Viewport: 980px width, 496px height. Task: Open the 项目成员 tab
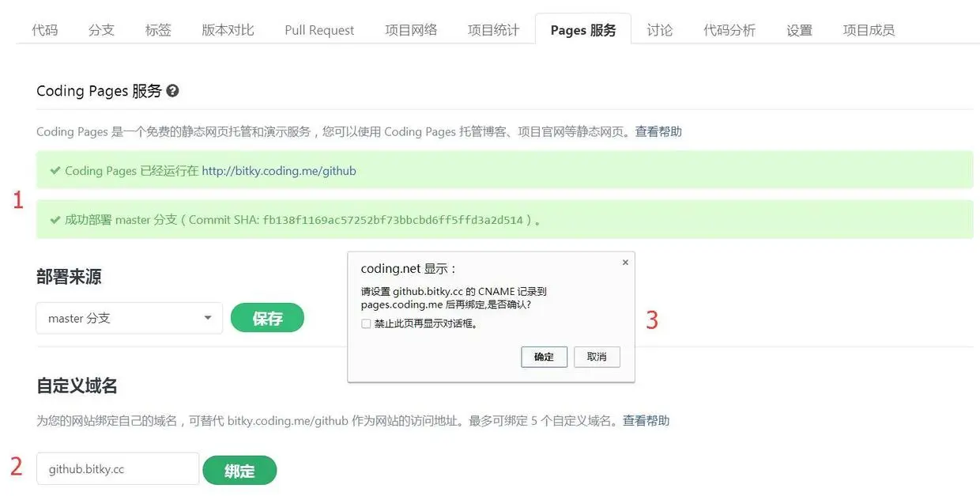coord(868,29)
